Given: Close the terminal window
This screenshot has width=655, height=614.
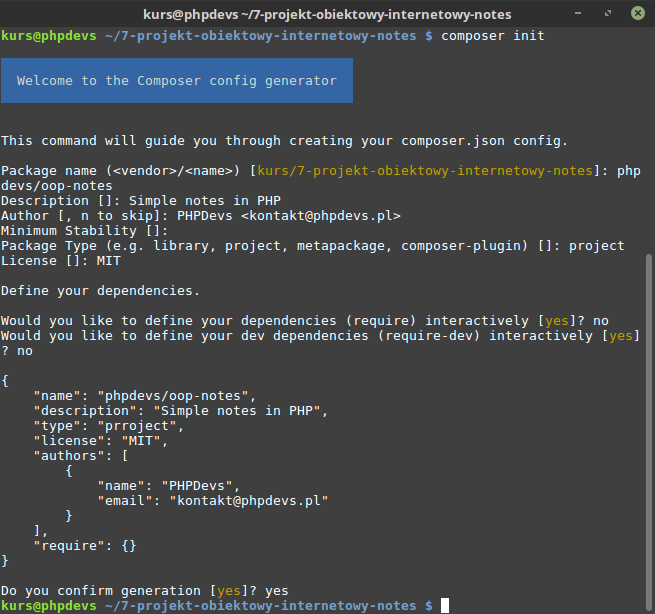Looking at the screenshot, I should (x=637, y=13).
